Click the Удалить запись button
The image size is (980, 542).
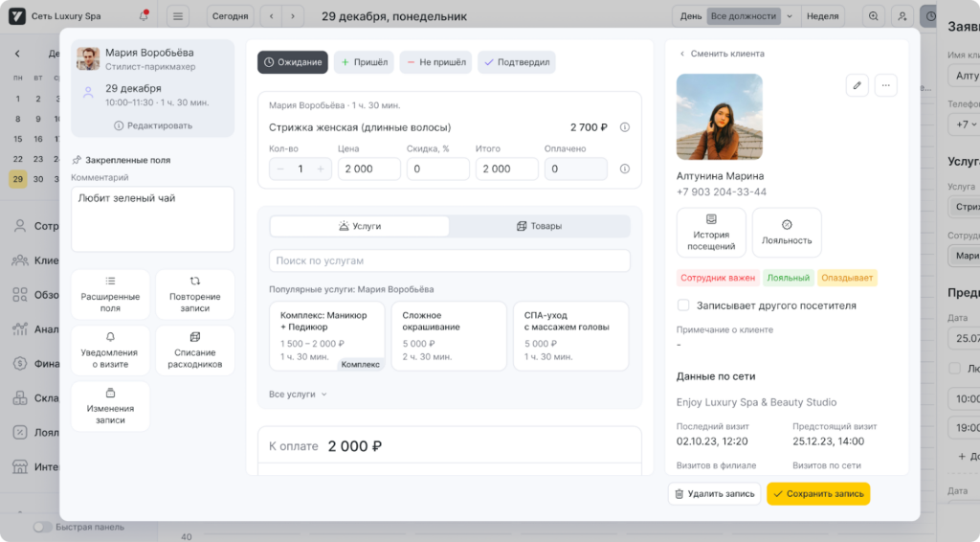(x=714, y=494)
